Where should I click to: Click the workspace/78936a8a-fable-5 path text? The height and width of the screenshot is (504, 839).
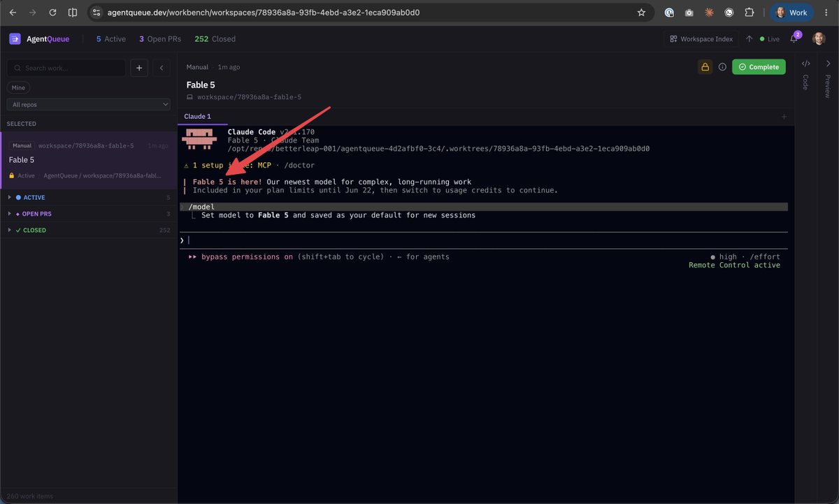pyautogui.click(x=249, y=97)
